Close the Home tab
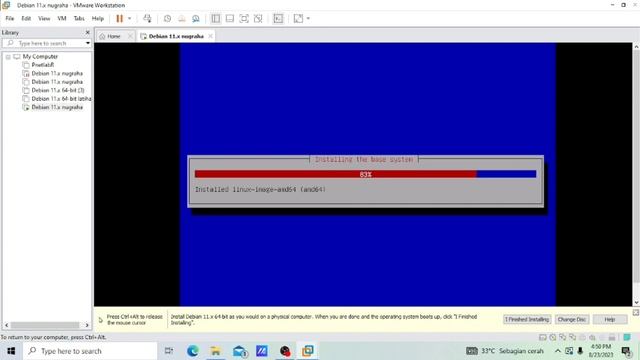The width and height of the screenshot is (640, 360). (130, 36)
